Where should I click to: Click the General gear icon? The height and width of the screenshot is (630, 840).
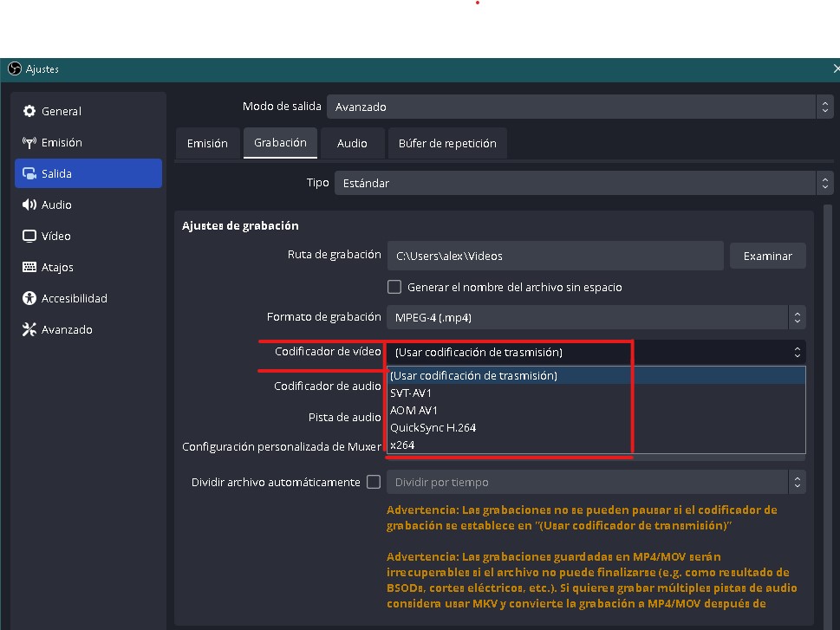click(x=29, y=111)
